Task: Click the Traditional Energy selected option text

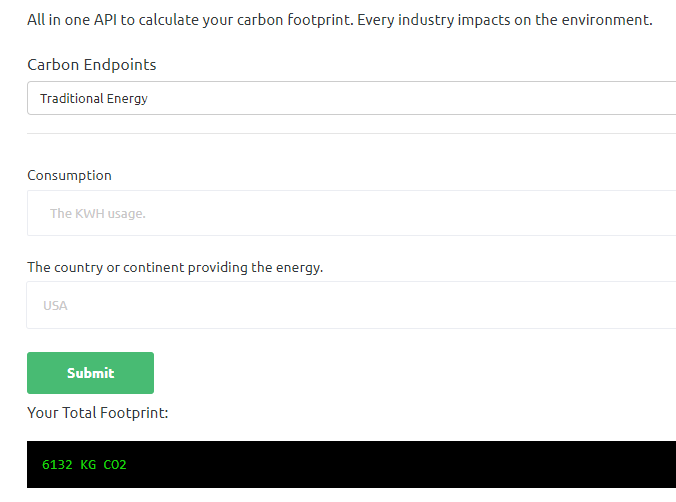Action: pos(94,99)
